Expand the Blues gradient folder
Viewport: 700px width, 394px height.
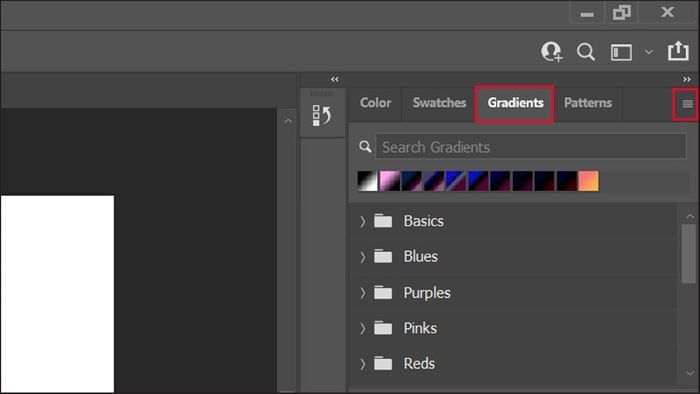(x=362, y=257)
